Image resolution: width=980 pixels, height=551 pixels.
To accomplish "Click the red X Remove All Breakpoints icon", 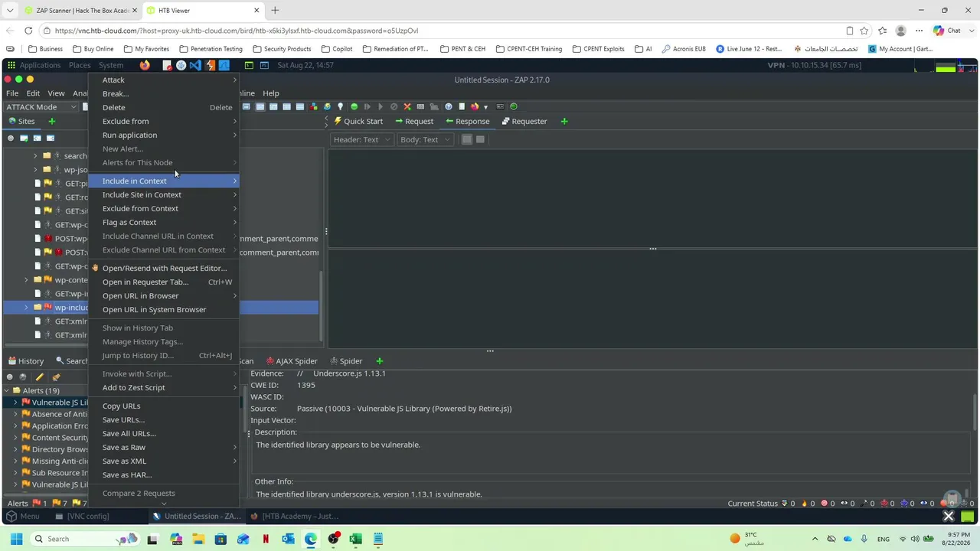I will tap(407, 106).
